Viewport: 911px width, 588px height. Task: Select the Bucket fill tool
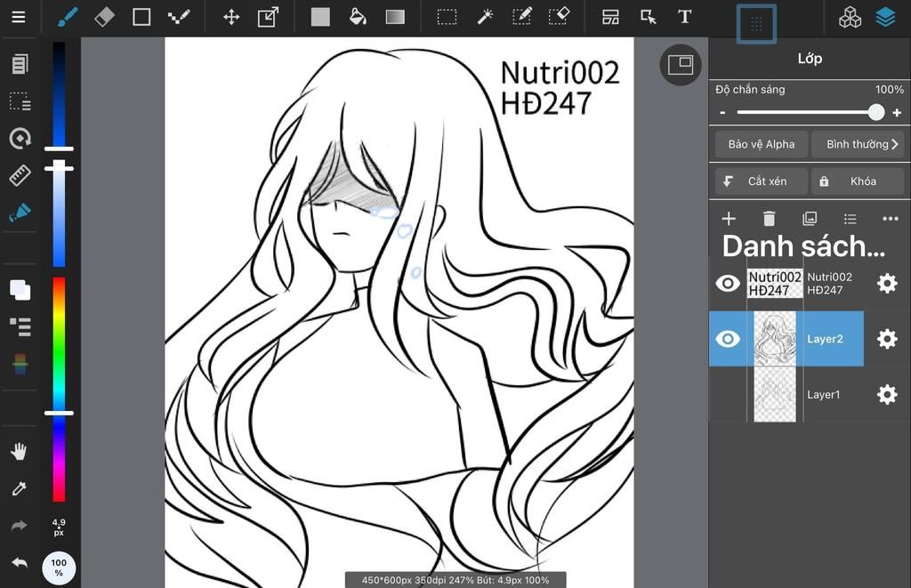(x=358, y=17)
